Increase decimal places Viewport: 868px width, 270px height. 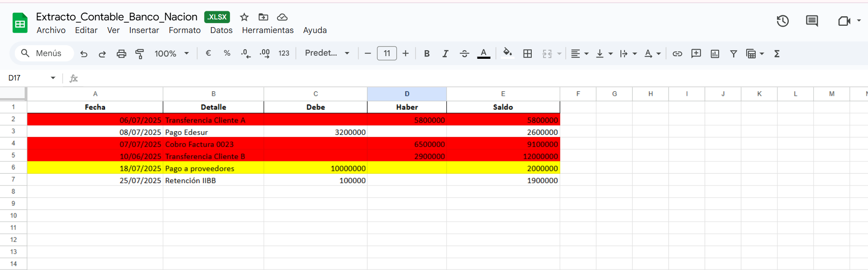[265, 53]
